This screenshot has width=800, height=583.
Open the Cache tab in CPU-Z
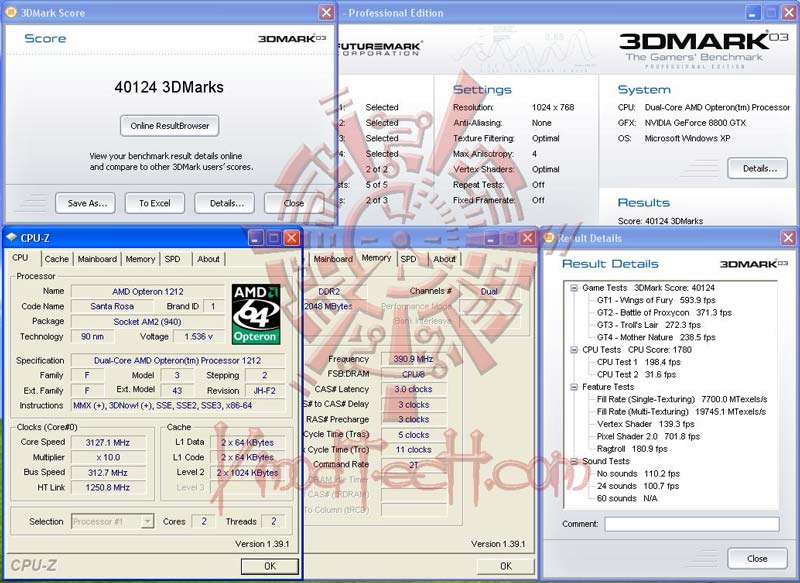pyautogui.click(x=57, y=259)
